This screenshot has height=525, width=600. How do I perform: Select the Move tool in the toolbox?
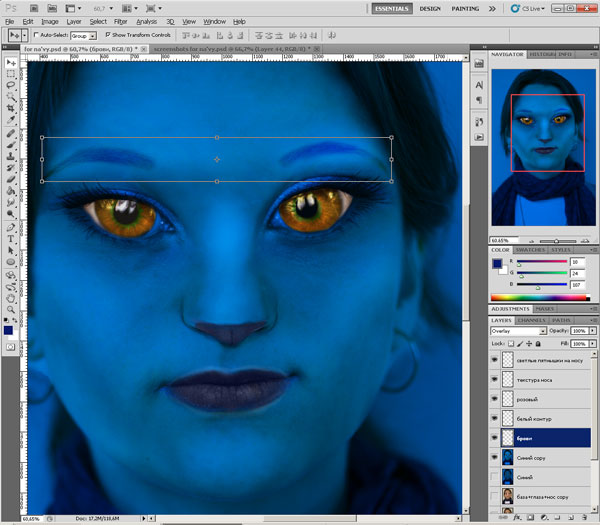(10, 62)
